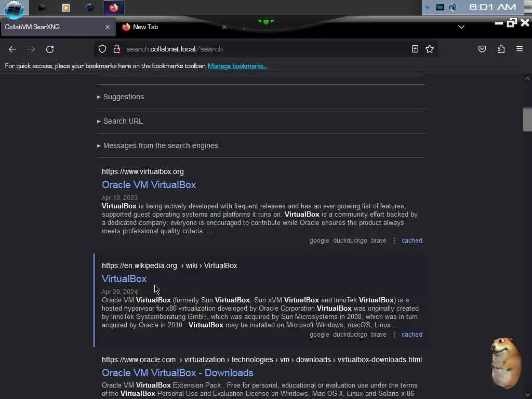Minimize the Firefox window

[x=499, y=23]
